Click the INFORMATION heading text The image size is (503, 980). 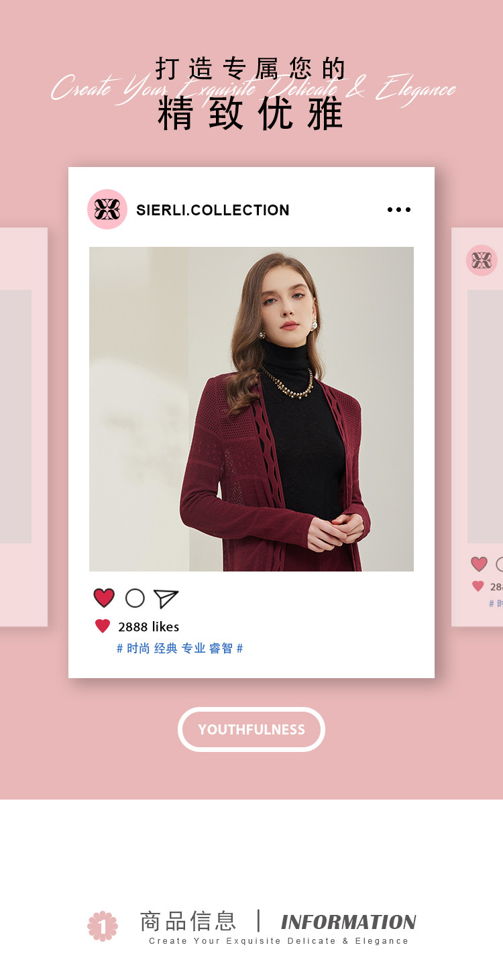point(349,922)
